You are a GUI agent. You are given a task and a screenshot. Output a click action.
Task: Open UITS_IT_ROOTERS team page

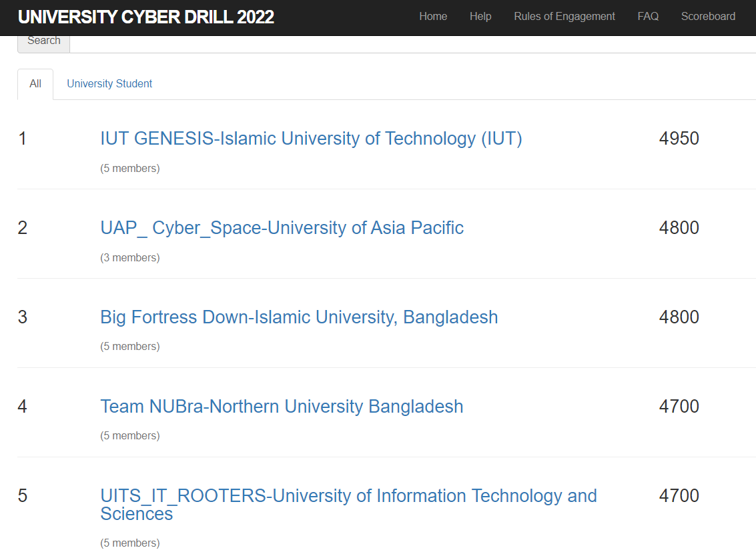[x=348, y=505]
